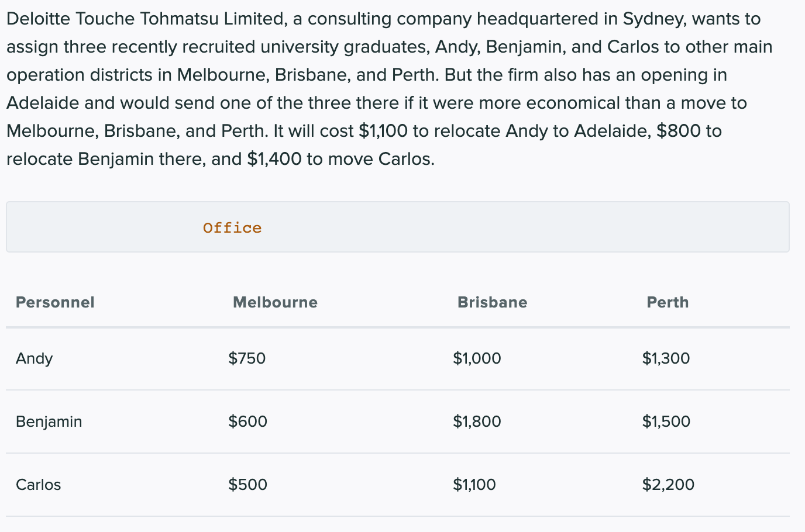Viewport: 805px width, 532px height.
Task: Select Andy's Brisbane cost of $1,000
Action: 477,358
